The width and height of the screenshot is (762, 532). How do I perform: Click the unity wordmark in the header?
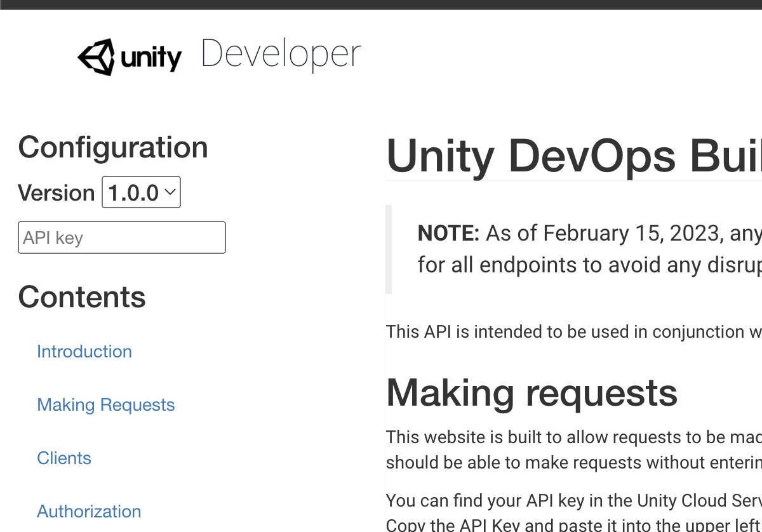click(x=151, y=58)
